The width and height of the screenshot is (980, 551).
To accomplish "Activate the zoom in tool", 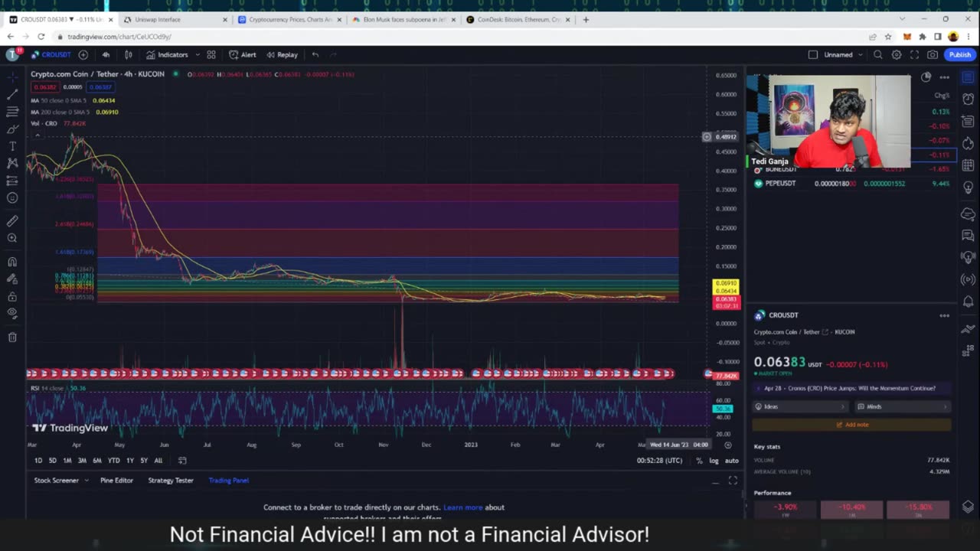I will point(12,238).
